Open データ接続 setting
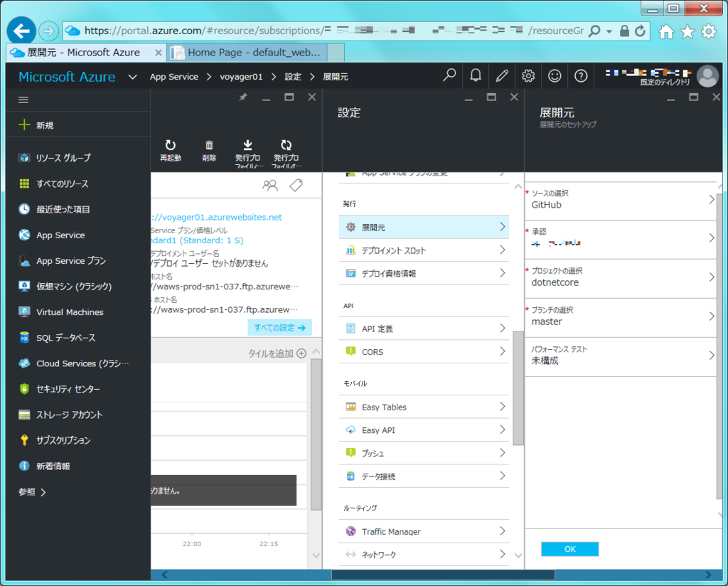The width and height of the screenshot is (728, 586). (424, 476)
